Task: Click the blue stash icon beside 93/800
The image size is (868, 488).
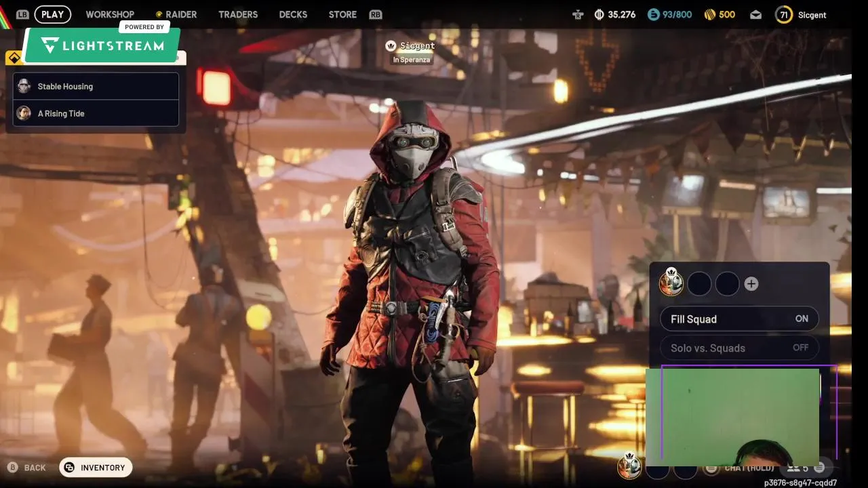Action: point(654,14)
